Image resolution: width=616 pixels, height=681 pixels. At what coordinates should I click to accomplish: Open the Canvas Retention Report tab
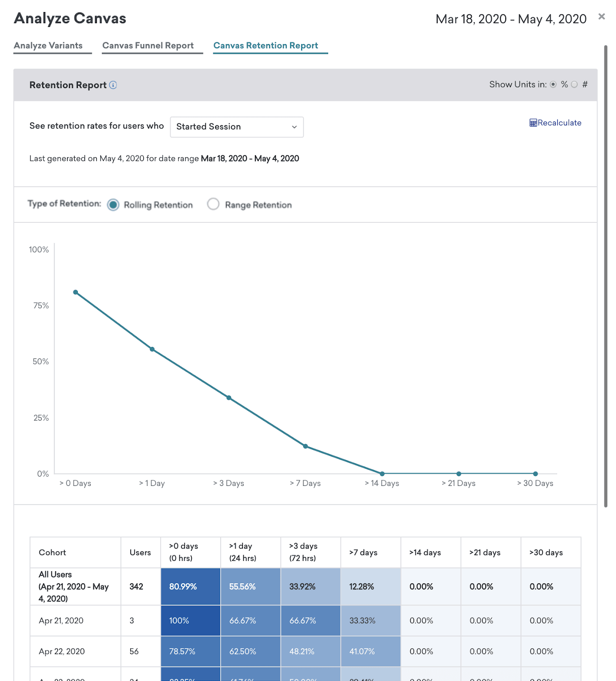coord(266,45)
